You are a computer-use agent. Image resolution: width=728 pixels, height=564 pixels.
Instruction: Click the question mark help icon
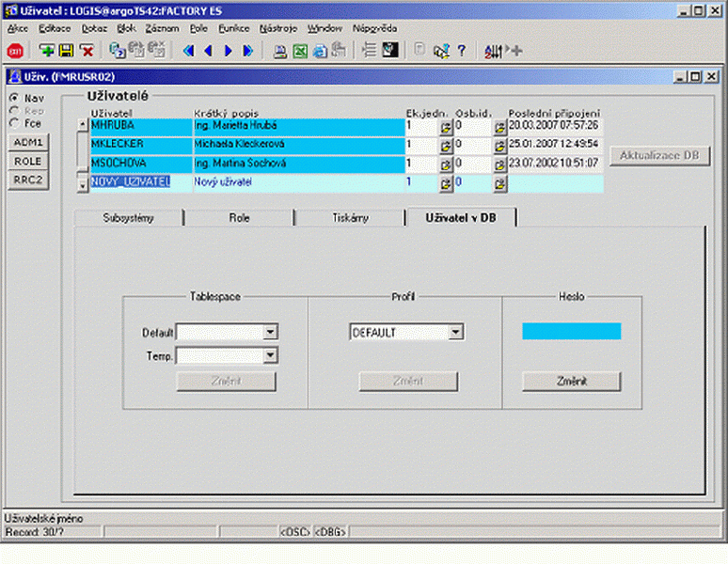coord(462,51)
